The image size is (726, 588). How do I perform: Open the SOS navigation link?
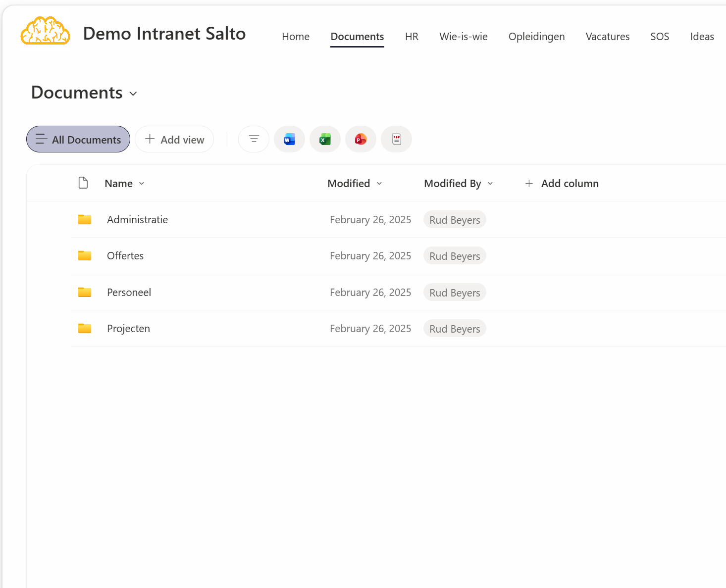660,37
